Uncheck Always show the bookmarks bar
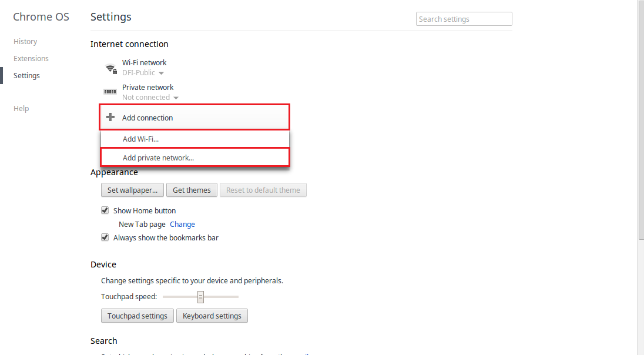644x355 pixels. click(105, 237)
